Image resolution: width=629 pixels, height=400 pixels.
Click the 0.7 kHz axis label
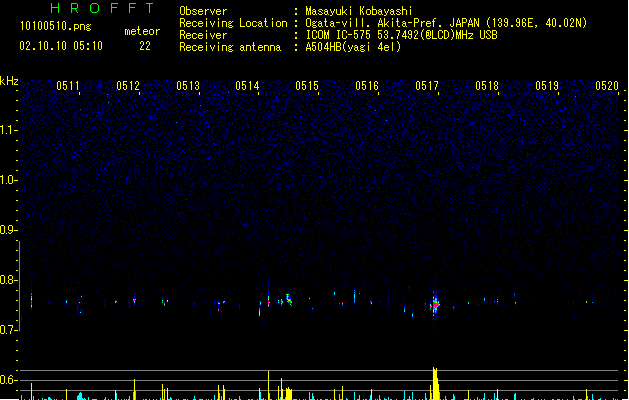coord(8,330)
